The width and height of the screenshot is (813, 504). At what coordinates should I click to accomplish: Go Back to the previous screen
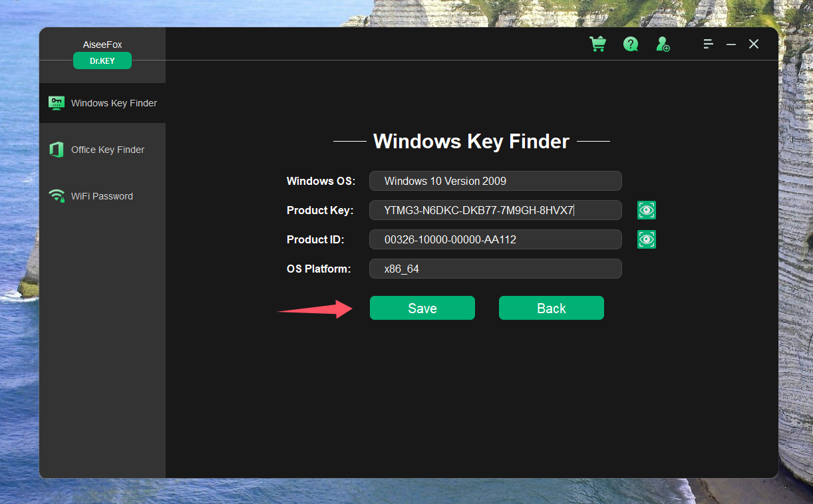(x=551, y=308)
